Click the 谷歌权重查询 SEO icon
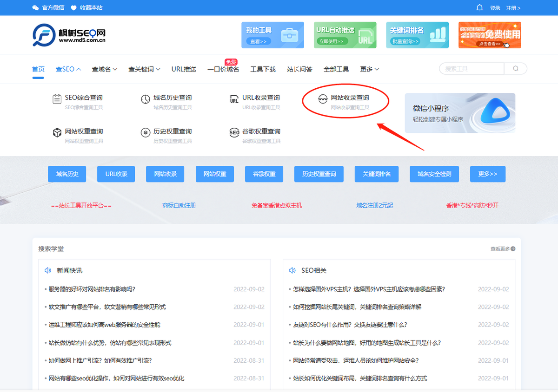This screenshot has height=392, width=558. point(234,133)
